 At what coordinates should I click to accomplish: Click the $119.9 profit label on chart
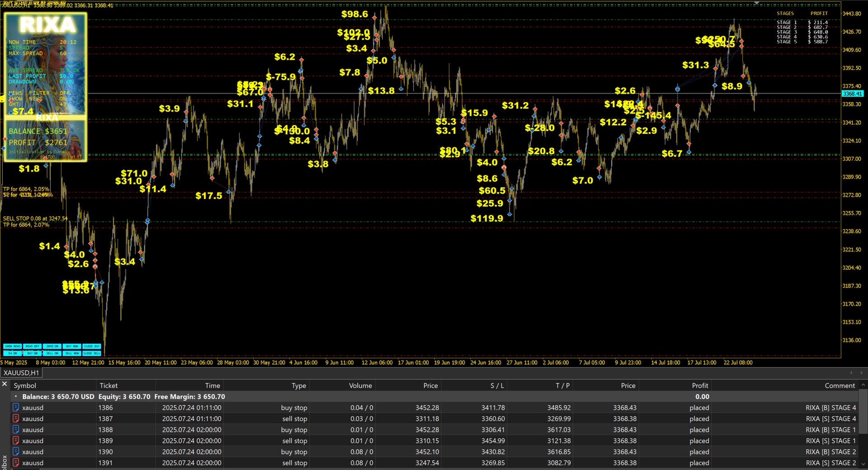(x=487, y=218)
